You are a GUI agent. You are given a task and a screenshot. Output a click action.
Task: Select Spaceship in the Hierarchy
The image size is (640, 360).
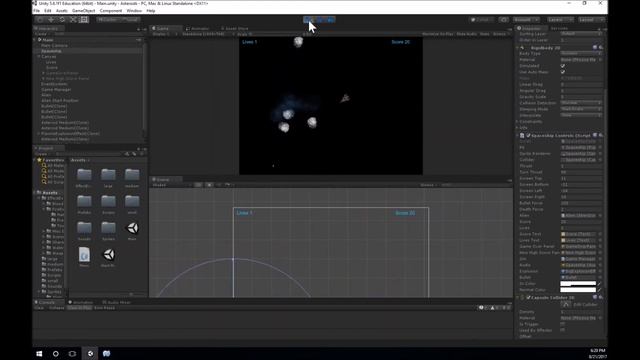pyautogui.click(x=51, y=51)
